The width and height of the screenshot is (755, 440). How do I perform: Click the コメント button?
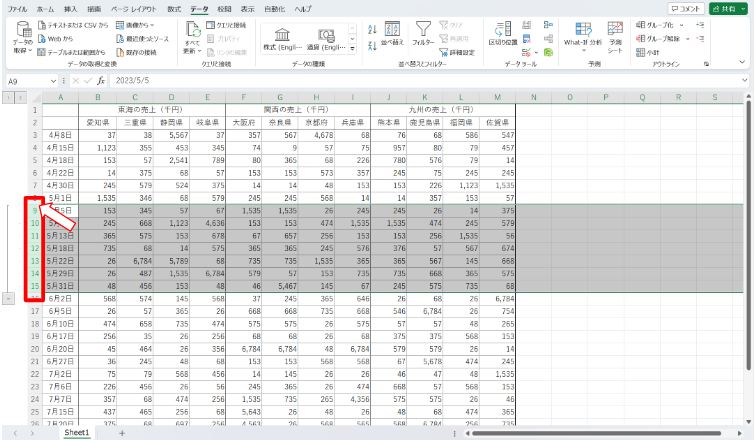tap(686, 9)
